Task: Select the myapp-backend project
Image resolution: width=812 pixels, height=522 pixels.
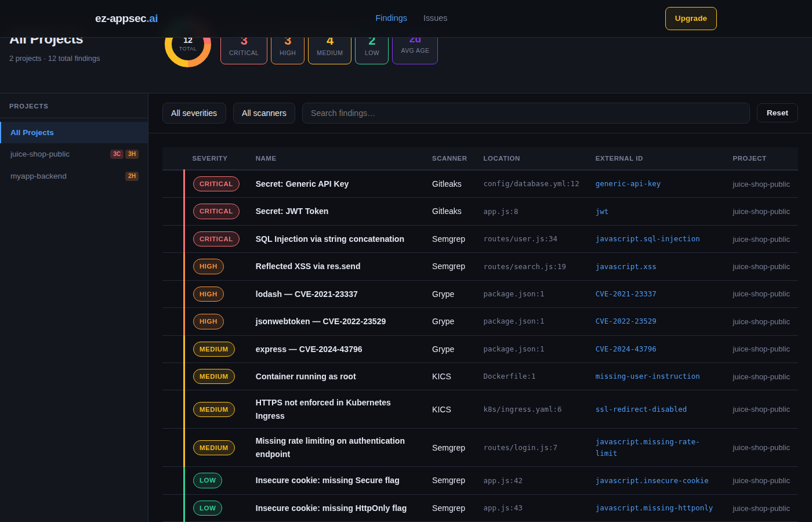Action: tap(38, 176)
